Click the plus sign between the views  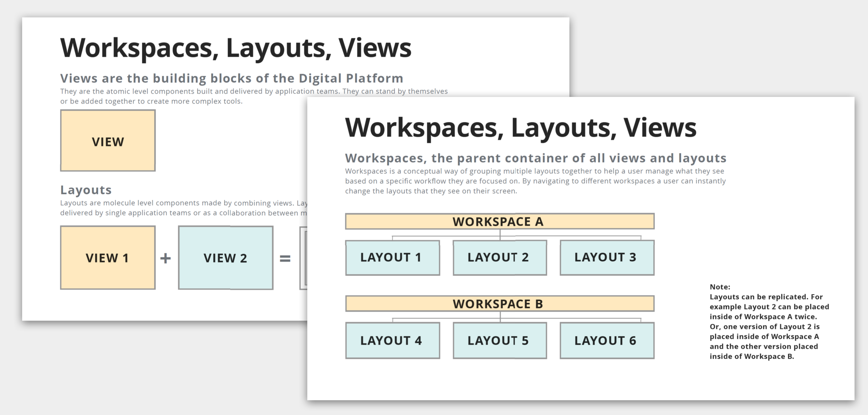pos(166,258)
